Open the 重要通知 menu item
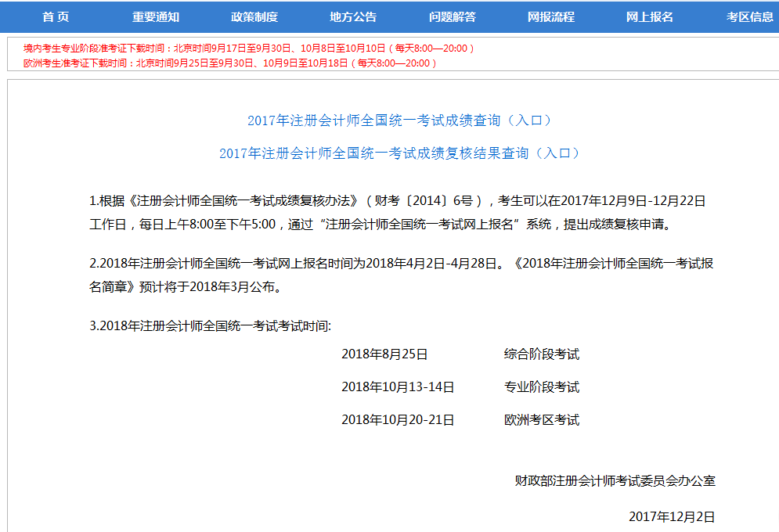The width and height of the screenshot is (779, 532). 155,17
